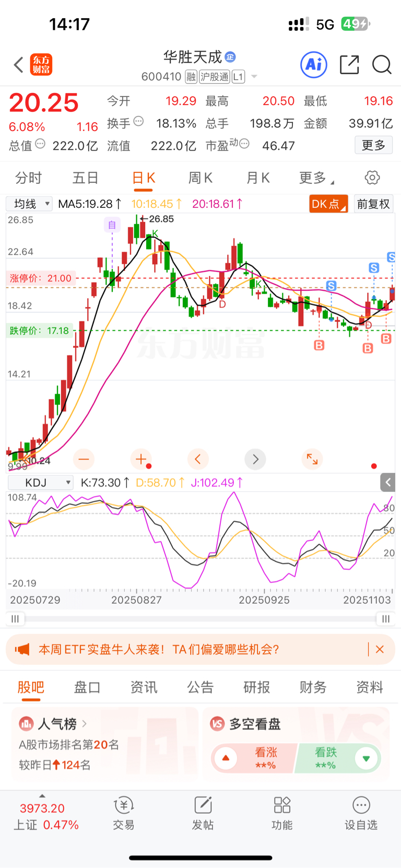
Task: Toggle the DK点 button
Action: coord(328,204)
